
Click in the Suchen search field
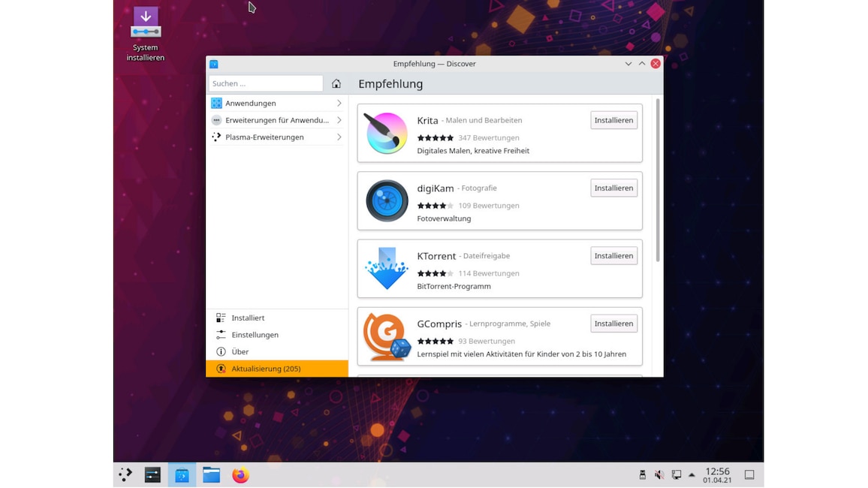[x=264, y=83]
